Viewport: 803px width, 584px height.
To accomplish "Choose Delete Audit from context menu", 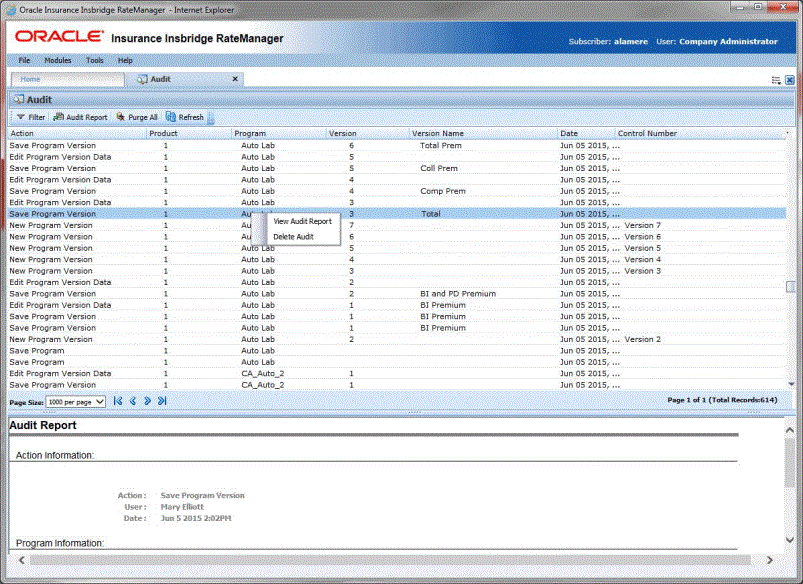I will tap(293, 237).
